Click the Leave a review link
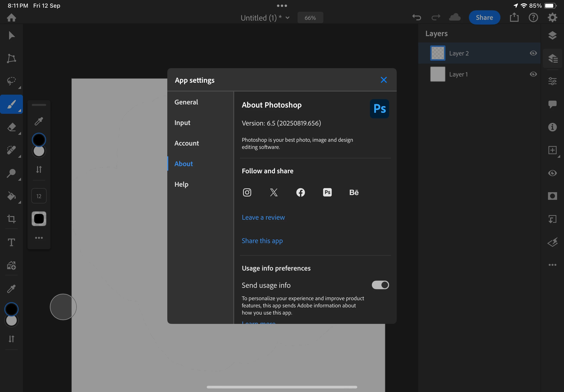This screenshot has height=392, width=564. tap(263, 217)
